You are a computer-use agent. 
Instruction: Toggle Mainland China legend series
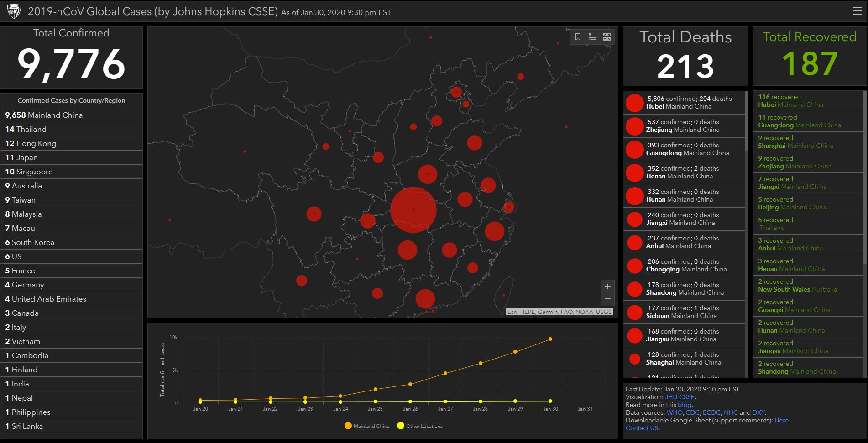367,426
